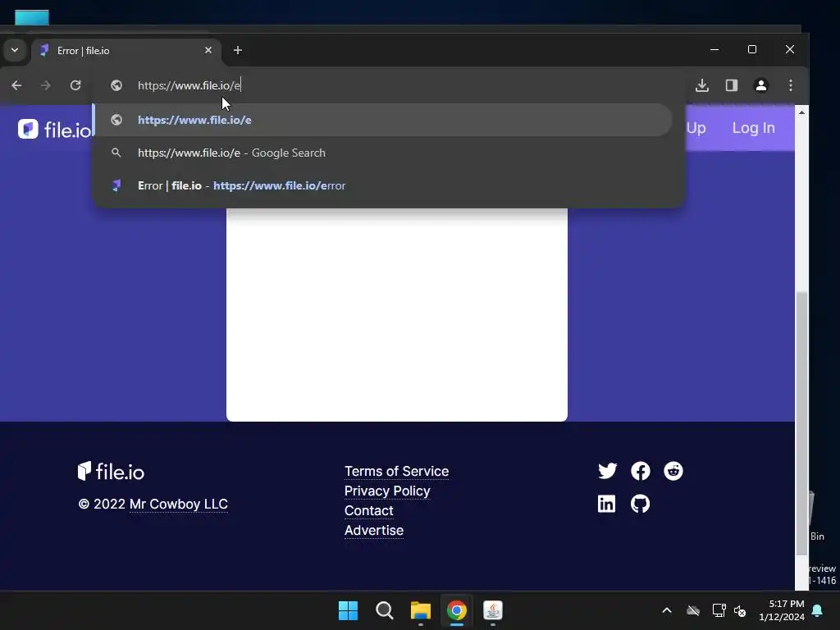The image size is (840, 630).
Task: Click the OneDrive cloud tray icon
Action: click(x=693, y=610)
